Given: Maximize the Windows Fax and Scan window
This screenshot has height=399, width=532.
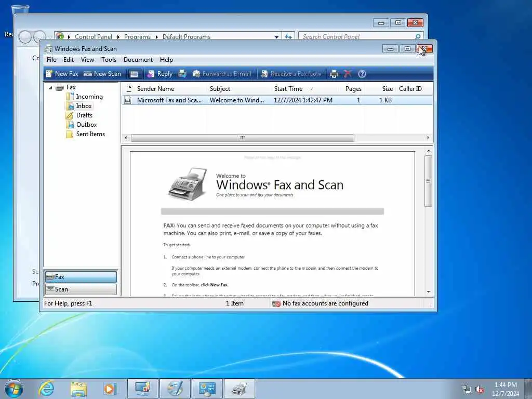Looking at the screenshot, I should [407, 49].
